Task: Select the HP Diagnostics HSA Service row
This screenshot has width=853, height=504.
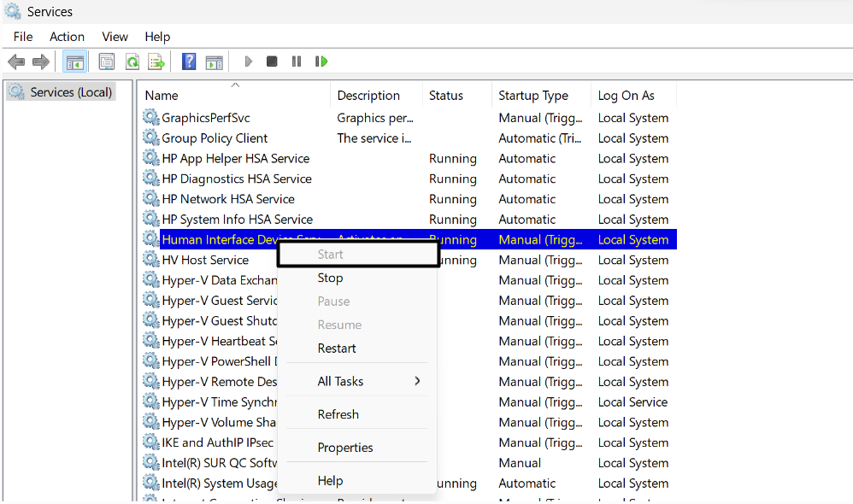Action: tap(237, 179)
